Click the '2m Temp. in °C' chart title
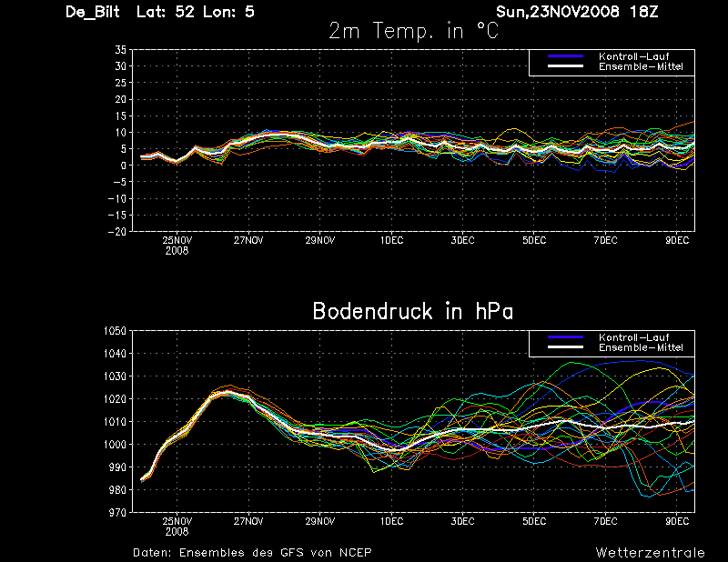The width and height of the screenshot is (728, 562). tap(413, 32)
